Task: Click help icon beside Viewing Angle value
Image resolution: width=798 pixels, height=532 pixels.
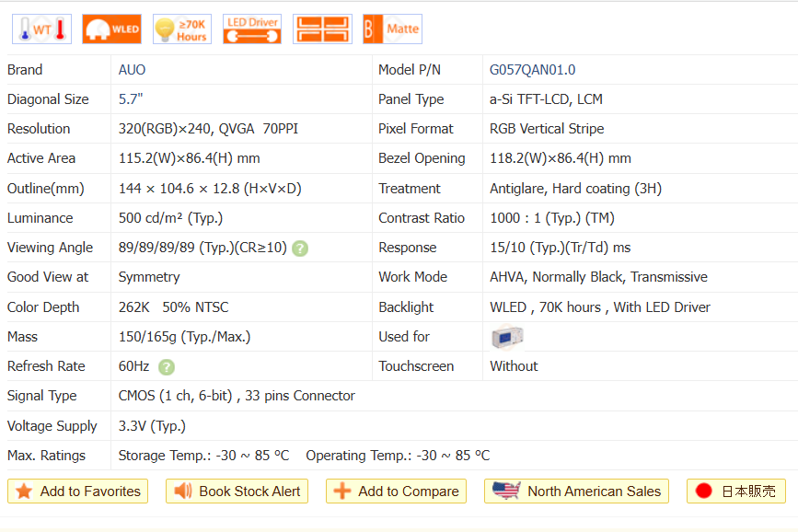Action: pos(300,249)
